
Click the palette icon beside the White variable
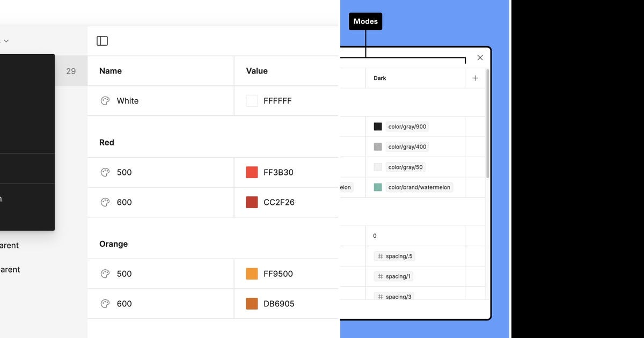[105, 100]
